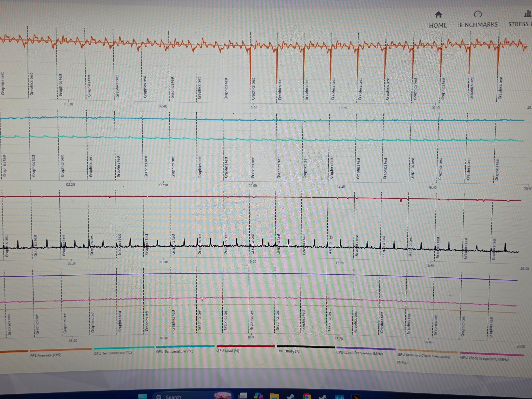
Task: Open the Windows Start menu
Action: 143,396
